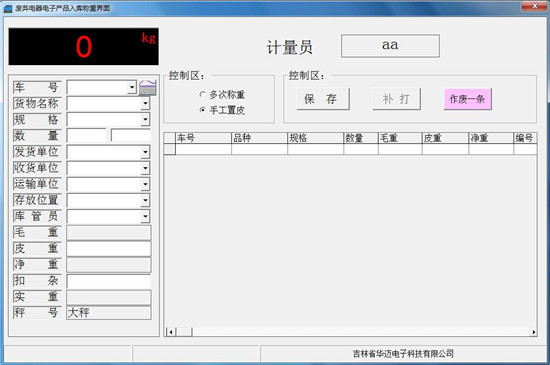Viewport: 550px width, 365px height.
Task: Open the 规格 dropdown arrow
Action: [x=145, y=120]
